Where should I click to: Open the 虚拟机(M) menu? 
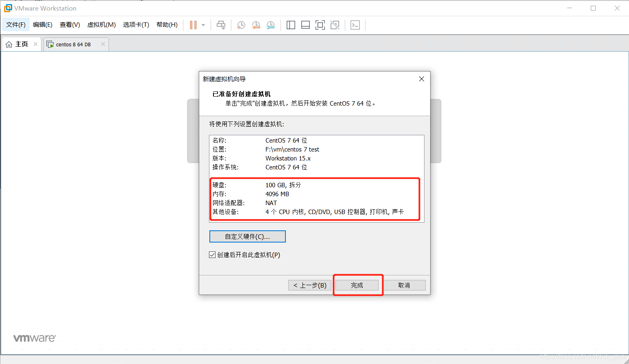[101, 24]
